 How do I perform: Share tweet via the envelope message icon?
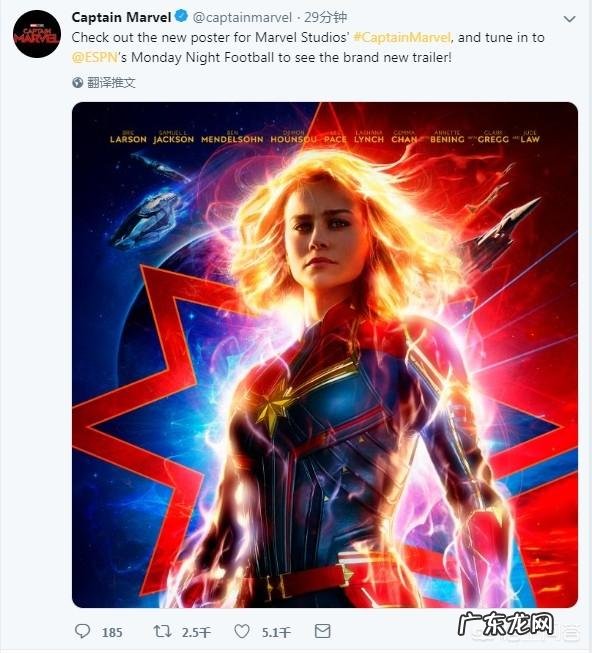[323, 631]
